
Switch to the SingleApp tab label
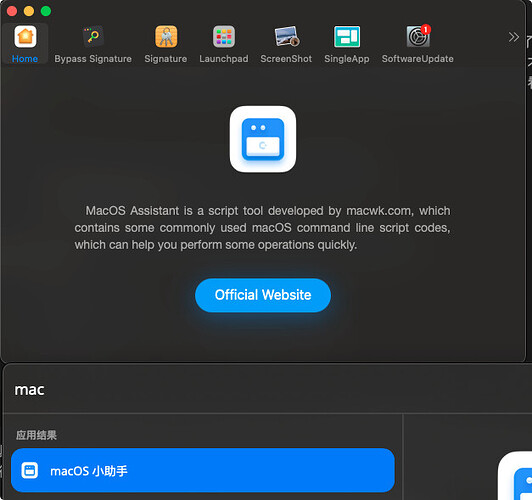[x=347, y=59]
